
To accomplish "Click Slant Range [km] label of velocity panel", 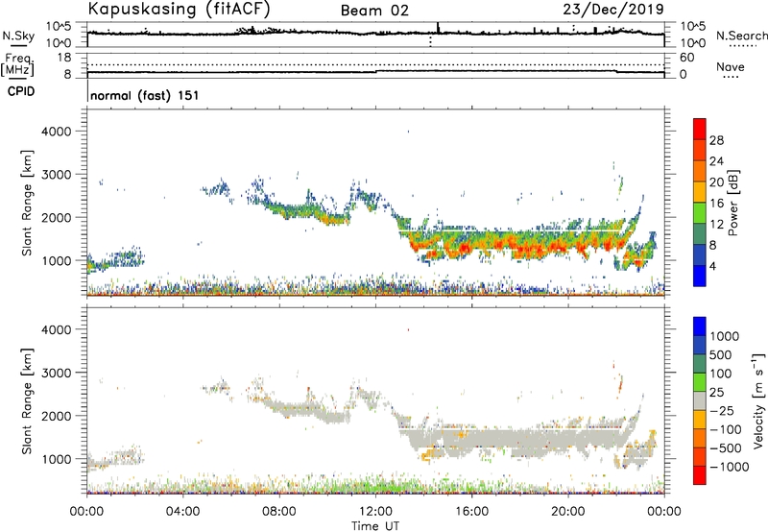I will [27, 401].
